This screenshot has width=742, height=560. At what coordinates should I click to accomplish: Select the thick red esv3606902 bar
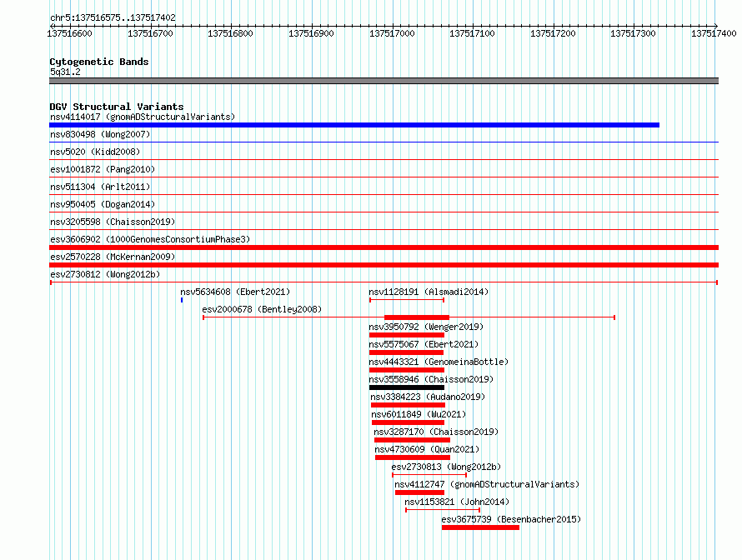384,247
